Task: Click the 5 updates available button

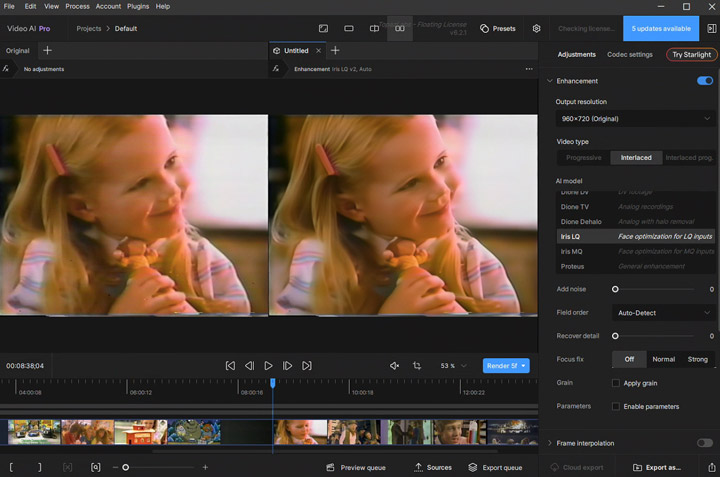Action: [661, 28]
